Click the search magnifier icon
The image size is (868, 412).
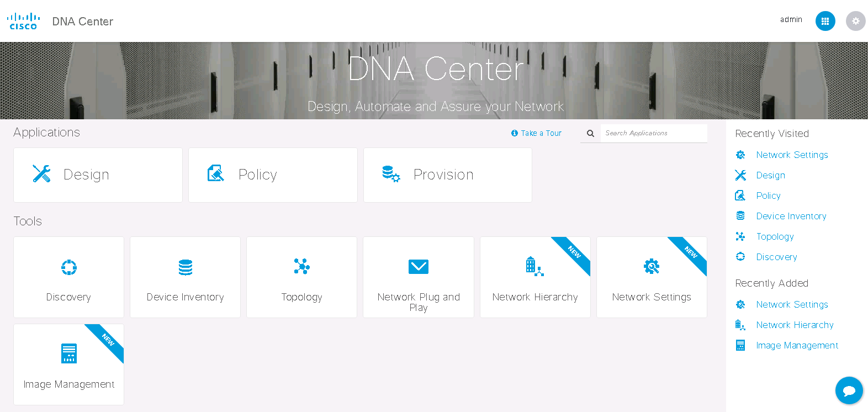[590, 133]
